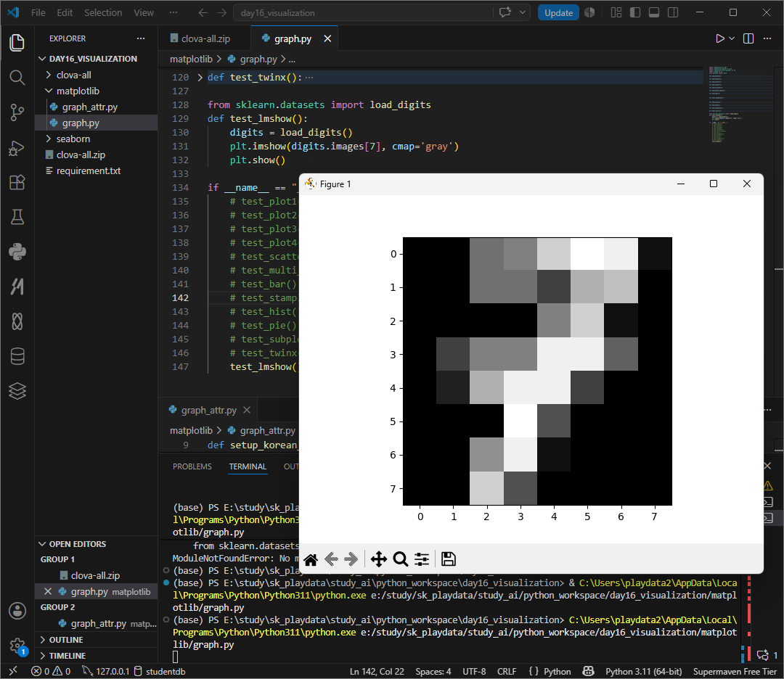Screen dimensions: 784x679
Task: Open the File menu
Action: pyautogui.click(x=38, y=12)
